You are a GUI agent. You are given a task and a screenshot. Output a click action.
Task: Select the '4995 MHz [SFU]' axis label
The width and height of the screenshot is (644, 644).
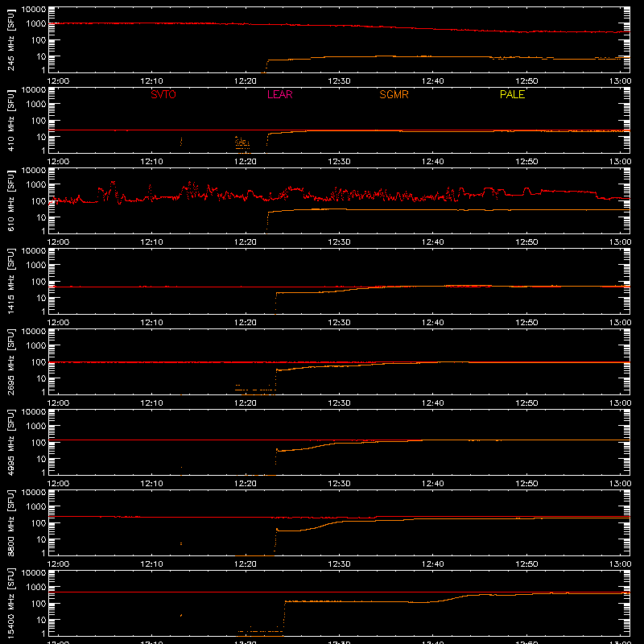pos(11,442)
